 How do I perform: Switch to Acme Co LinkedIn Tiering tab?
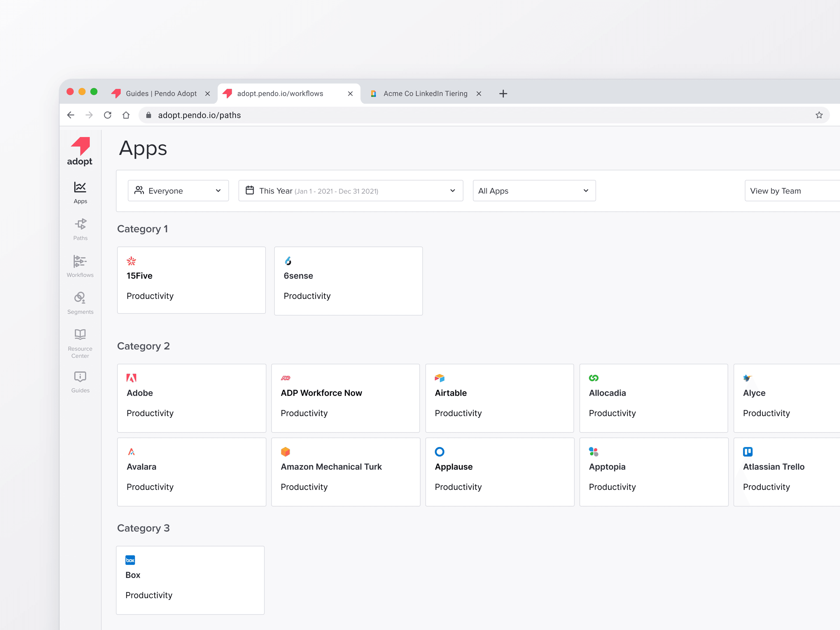click(425, 93)
